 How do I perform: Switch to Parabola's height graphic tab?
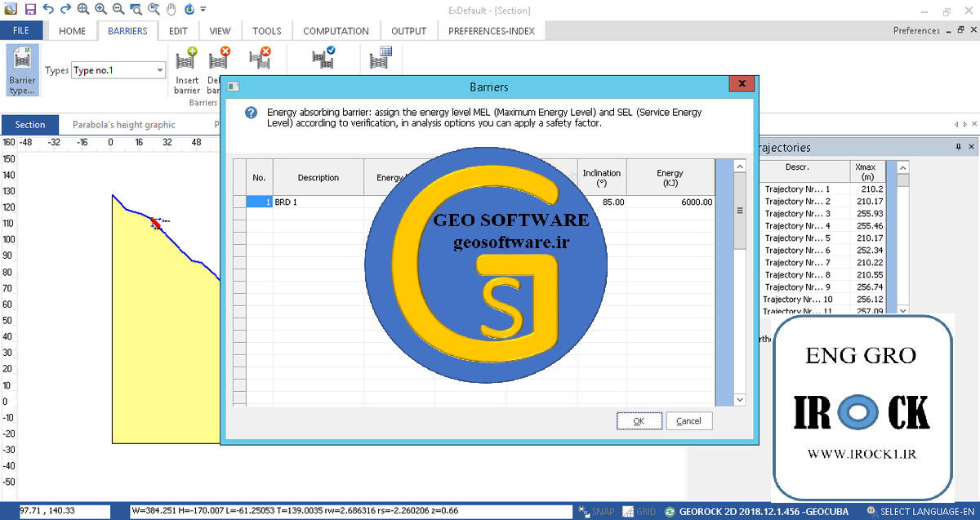123,125
